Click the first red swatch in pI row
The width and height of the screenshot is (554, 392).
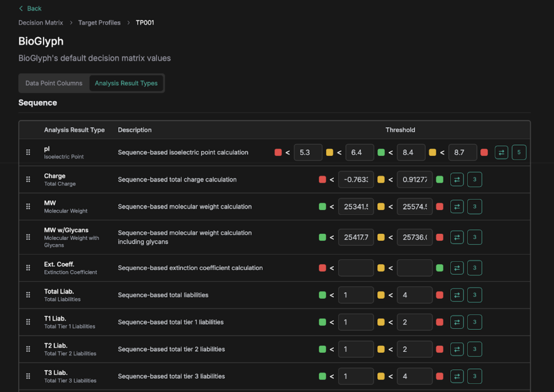click(x=278, y=152)
